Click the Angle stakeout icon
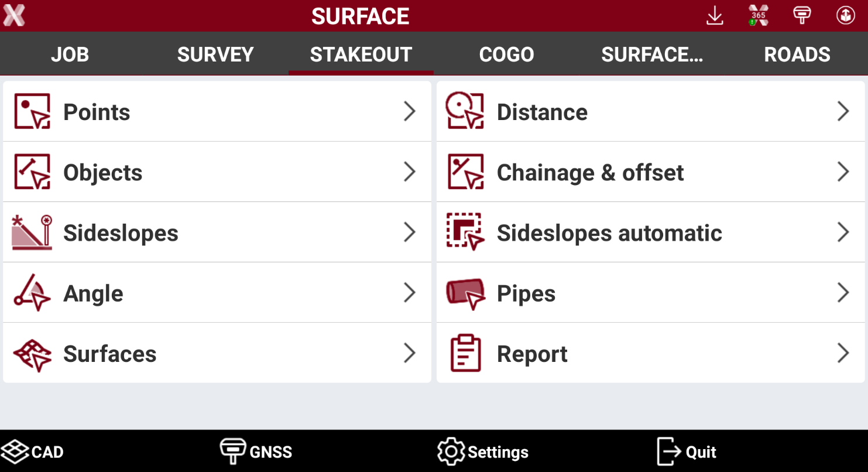The image size is (868, 472). pos(32,293)
